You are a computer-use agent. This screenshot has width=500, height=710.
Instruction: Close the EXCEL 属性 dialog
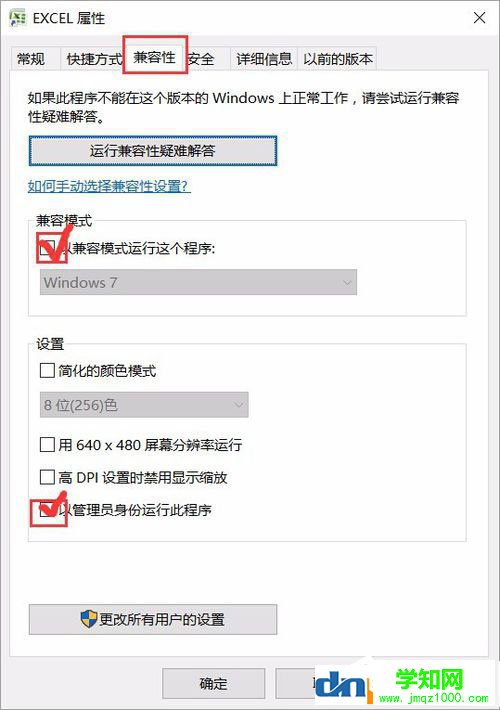point(479,18)
